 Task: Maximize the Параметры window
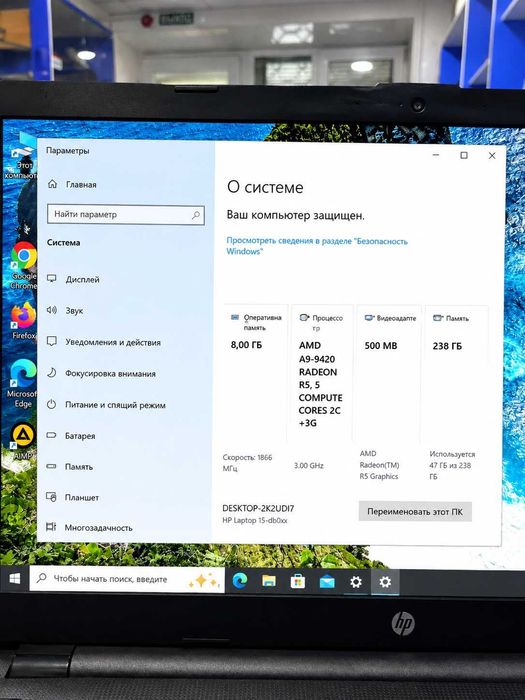[x=464, y=155]
